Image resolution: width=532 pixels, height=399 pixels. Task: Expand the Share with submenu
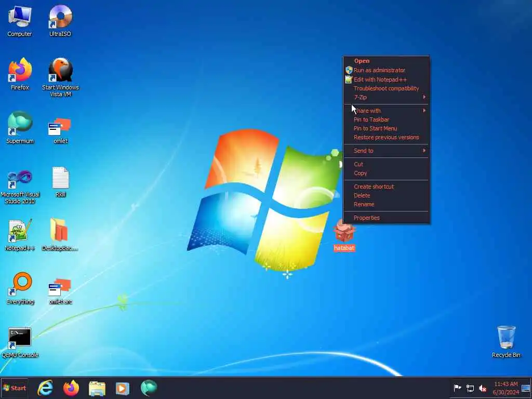(x=387, y=111)
